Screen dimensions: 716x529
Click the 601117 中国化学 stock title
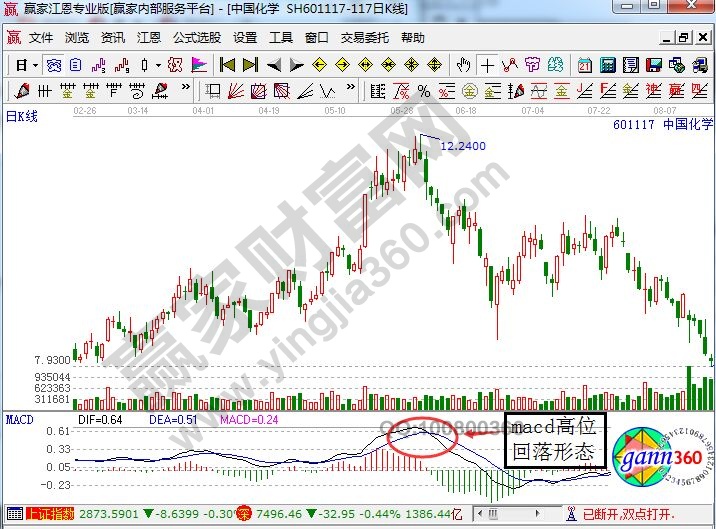[660, 125]
